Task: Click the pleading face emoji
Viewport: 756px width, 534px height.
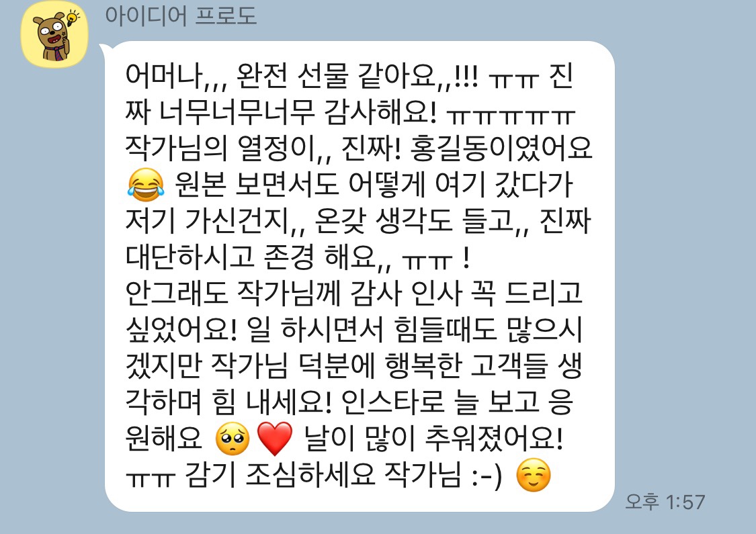Action: point(233,439)
